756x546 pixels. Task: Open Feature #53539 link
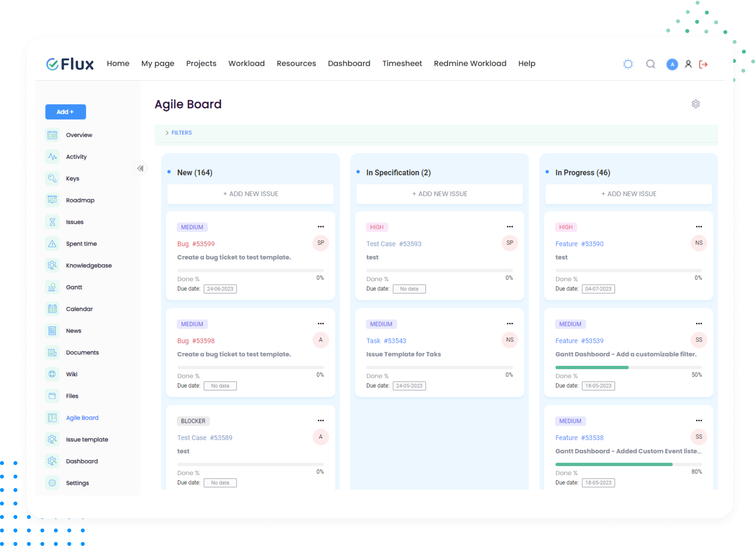coord(579,341)
